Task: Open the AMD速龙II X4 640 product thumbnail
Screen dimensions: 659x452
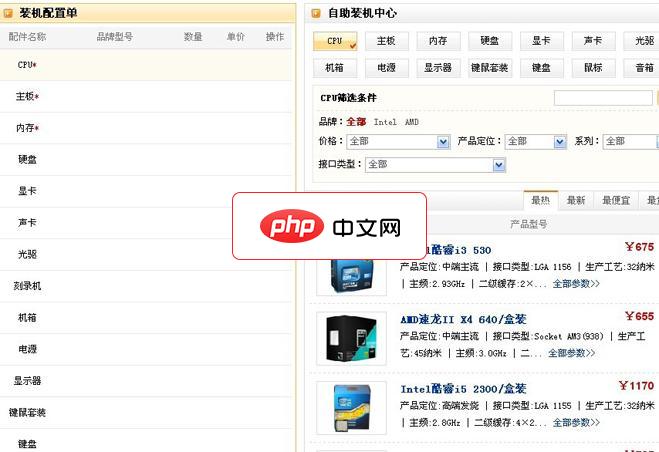Action: 351,338
